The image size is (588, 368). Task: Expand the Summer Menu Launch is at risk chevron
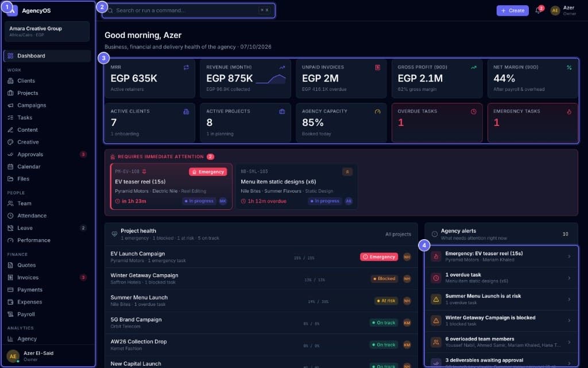[569, 299]
